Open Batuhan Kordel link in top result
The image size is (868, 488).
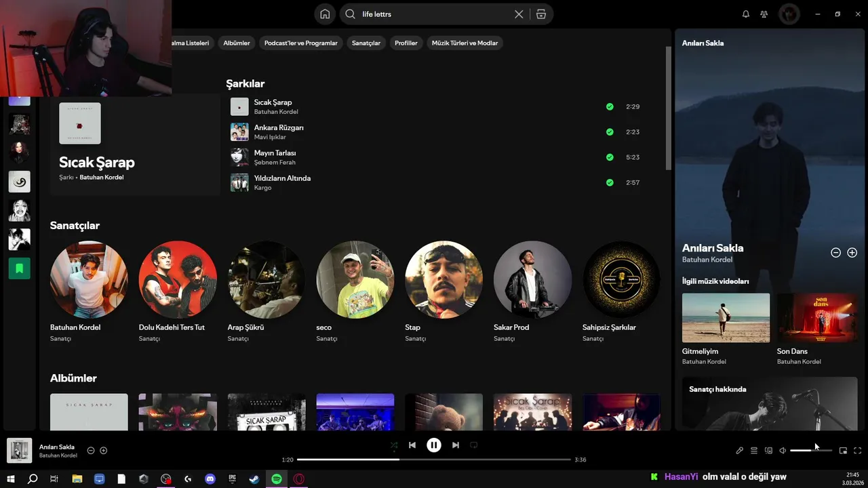pyautogui.click(x=102, y=177)
